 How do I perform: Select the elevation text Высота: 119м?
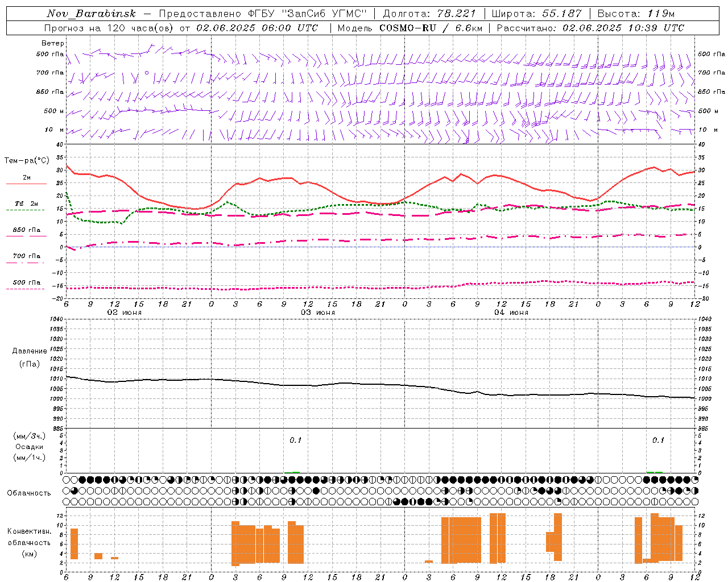pyautogui.click(x=636, y=14)
